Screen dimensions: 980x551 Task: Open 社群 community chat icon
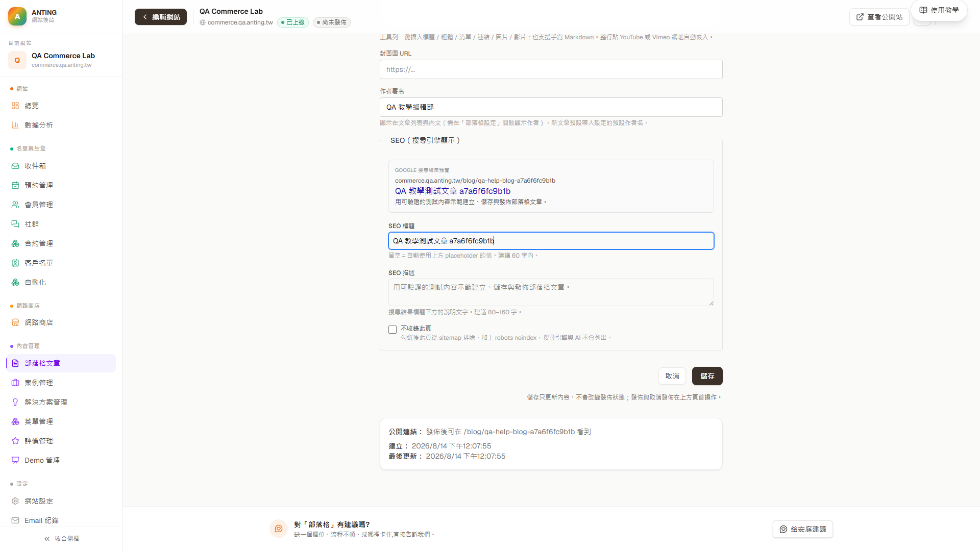tap(15, 224)
